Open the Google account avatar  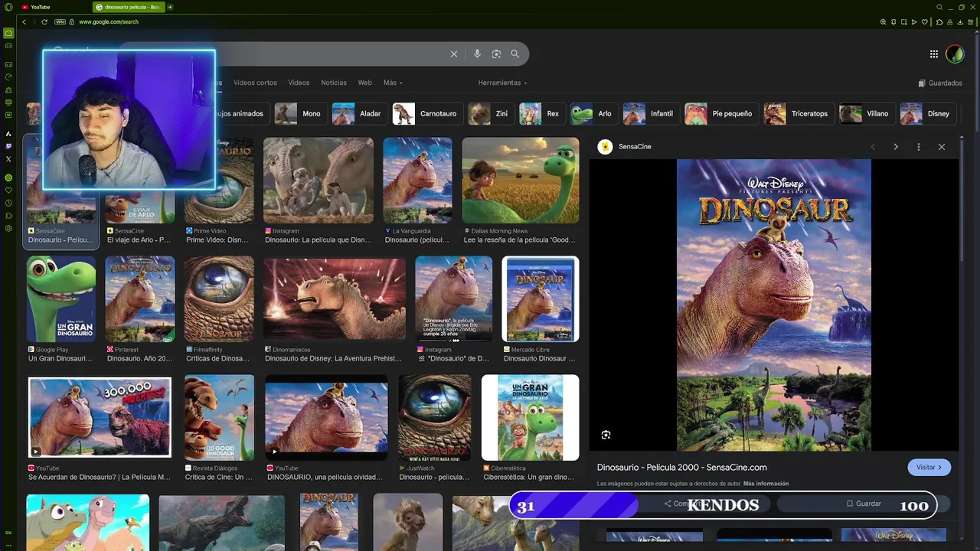(x=955, y=54)
